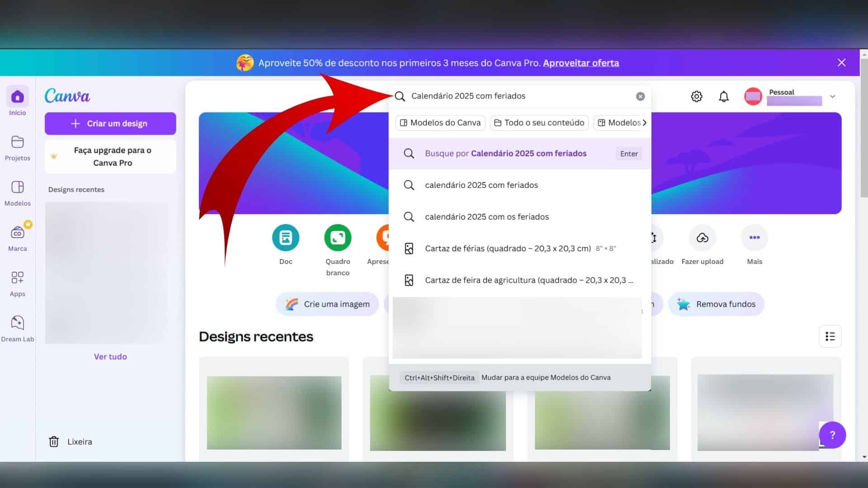The image size is (868, 488).
Task: Expand the Modelos dropdown arrow
Action: (x=644, y=123)
